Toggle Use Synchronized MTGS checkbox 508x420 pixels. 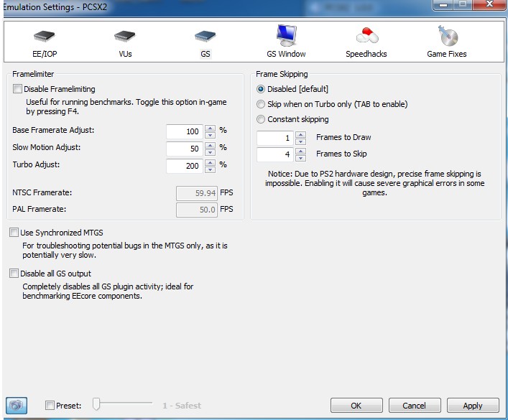click(14, 232)
